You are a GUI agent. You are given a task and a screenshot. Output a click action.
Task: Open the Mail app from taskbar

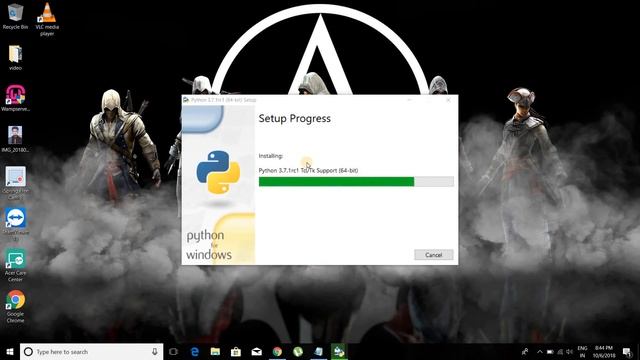256,351
